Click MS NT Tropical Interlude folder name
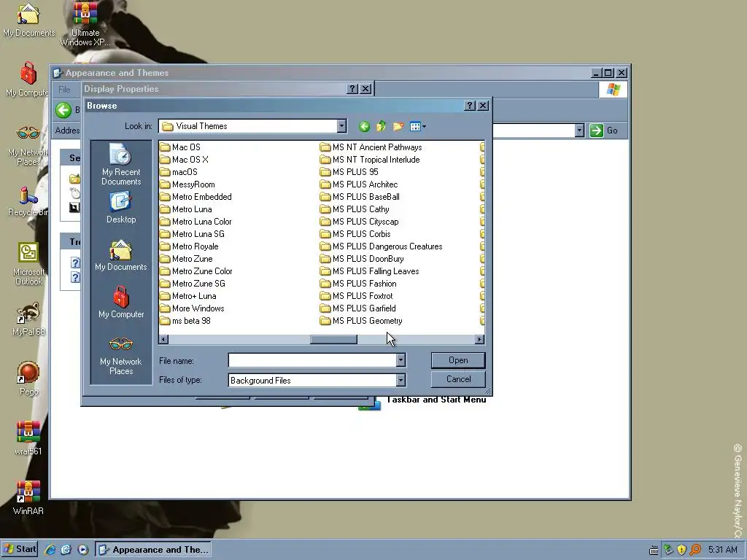 376,160
